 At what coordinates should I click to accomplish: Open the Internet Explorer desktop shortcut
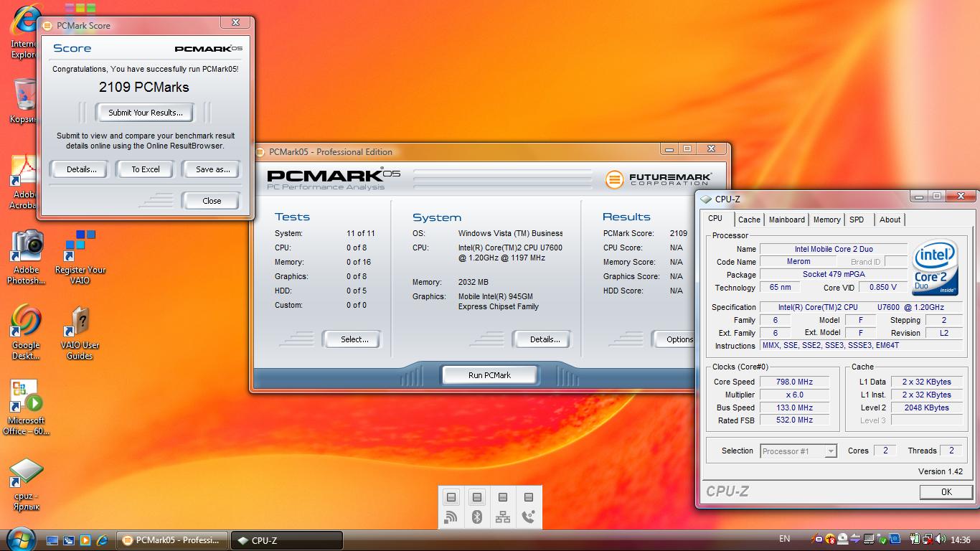click(24, 32)
